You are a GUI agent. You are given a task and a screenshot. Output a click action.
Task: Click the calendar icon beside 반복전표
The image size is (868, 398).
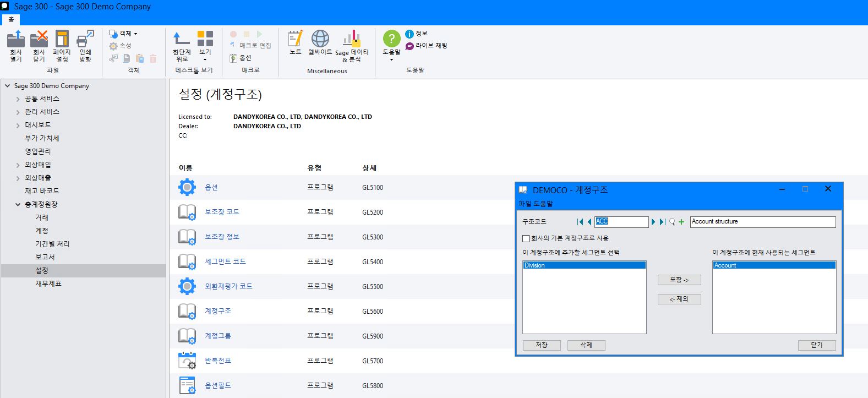[187, 361]
